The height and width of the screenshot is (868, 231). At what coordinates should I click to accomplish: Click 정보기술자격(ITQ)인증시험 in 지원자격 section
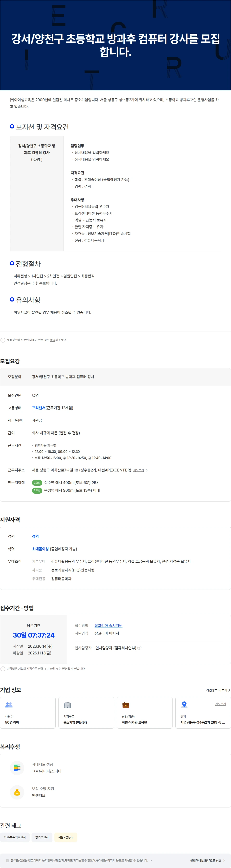tap(73, 570)
